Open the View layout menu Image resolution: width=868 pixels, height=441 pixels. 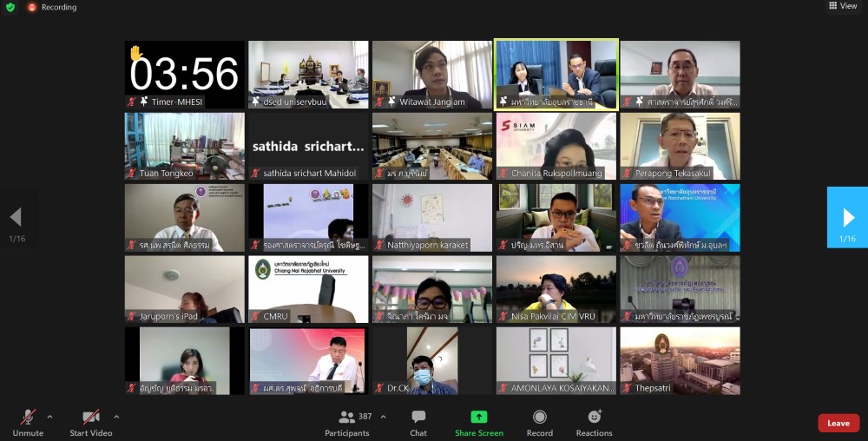point(841,6)
